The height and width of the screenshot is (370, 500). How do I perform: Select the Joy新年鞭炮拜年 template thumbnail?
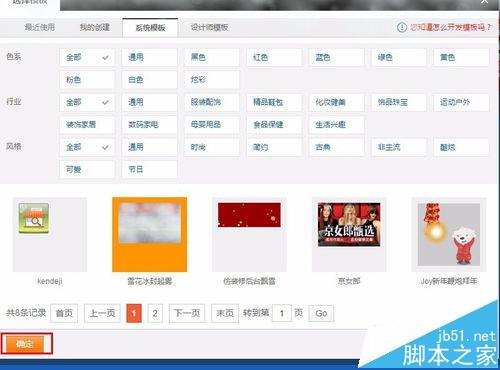pos(449,234)
